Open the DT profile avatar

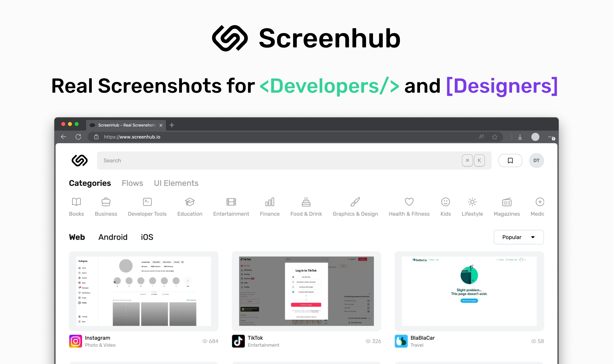click(536, 161)
